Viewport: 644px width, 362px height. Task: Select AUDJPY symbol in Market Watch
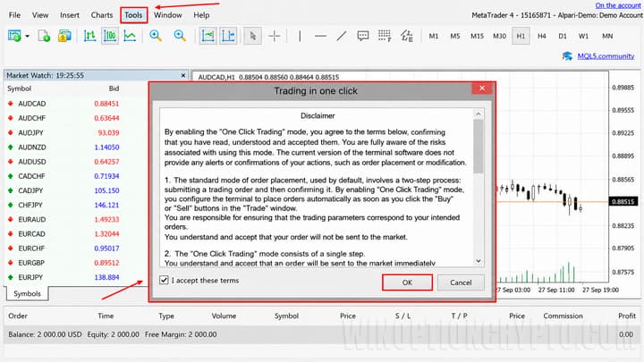pyautogui.click(x=30, y=133)
